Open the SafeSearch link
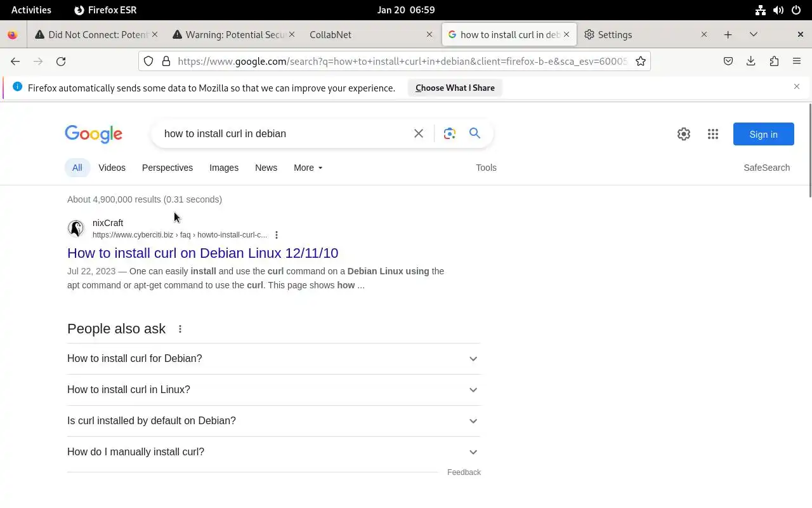812x508 pixels. pos(766,168)
